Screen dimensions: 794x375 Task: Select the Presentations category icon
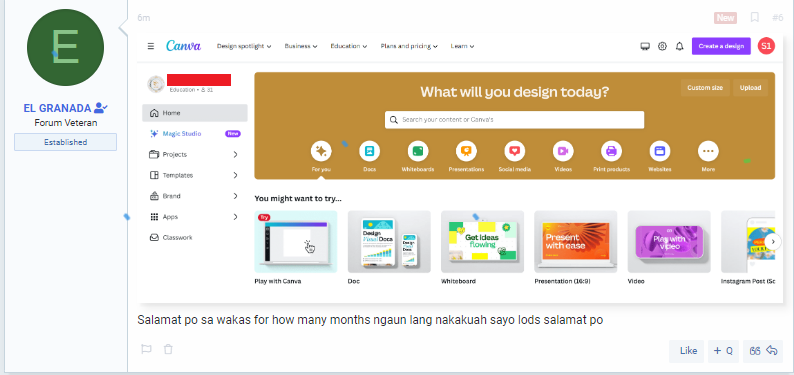(x=466, y=151)
